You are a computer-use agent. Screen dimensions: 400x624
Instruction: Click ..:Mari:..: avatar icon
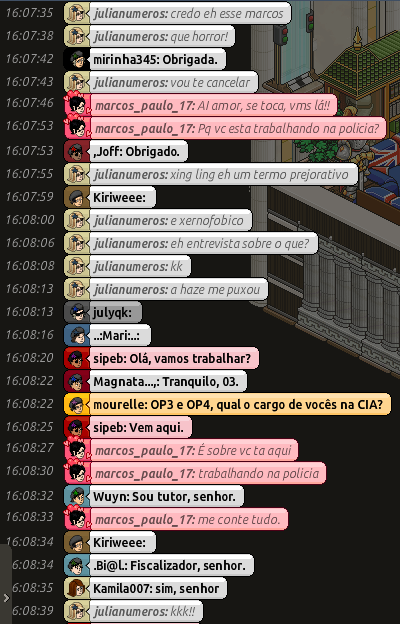click(77, 335)
